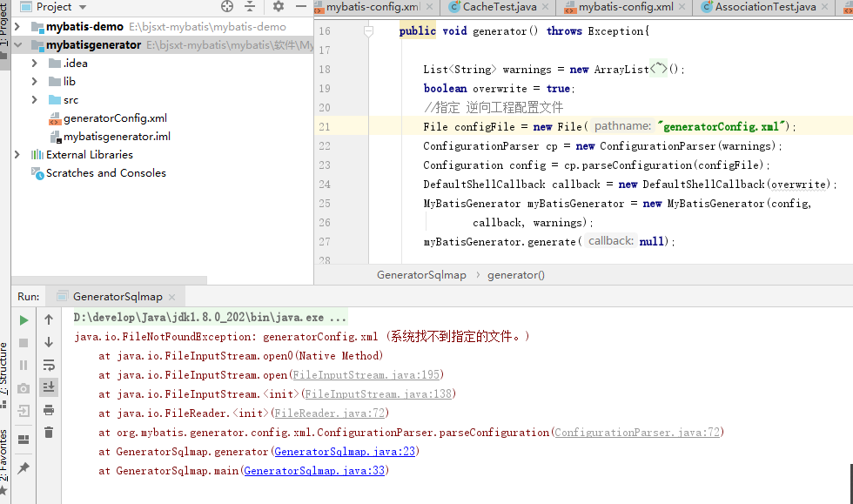Close the CacheTest.java tab

546,7
